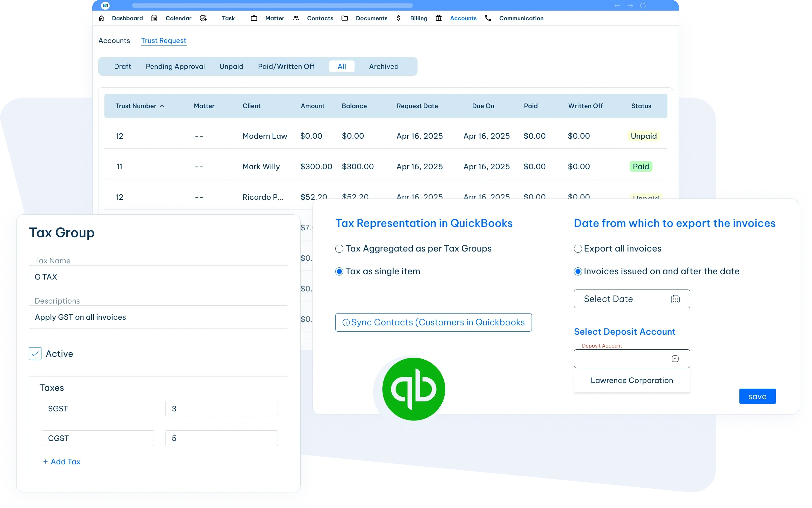
Task: Click client Mark Willy in table
Action: click(261, 167)
